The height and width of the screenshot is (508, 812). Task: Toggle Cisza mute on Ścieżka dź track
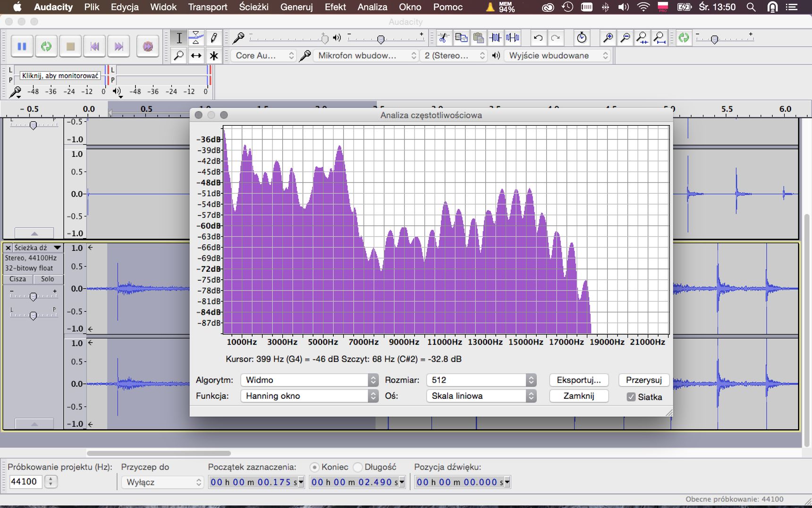[x=18, y=279]
